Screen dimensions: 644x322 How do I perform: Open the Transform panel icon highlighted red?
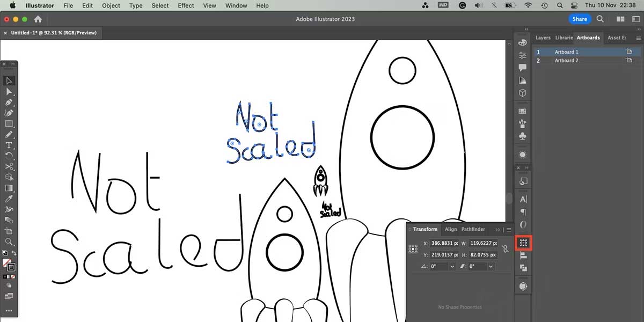pos(523,243)
